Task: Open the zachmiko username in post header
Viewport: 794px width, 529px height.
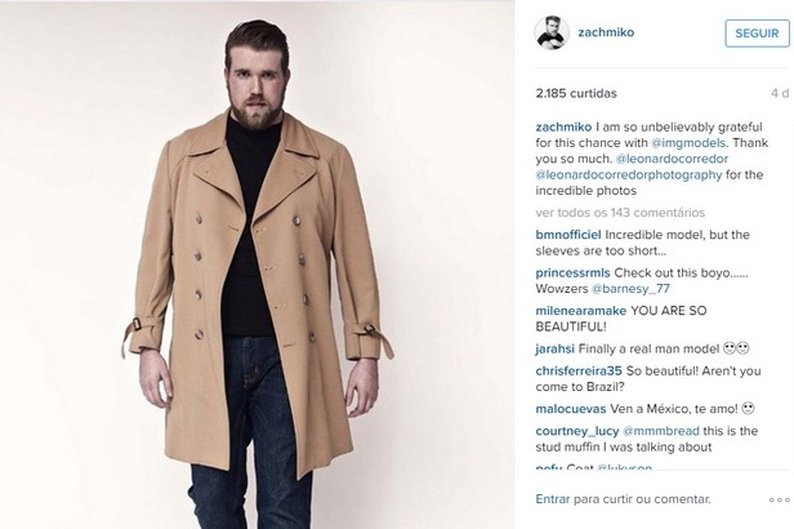Action: [x=606, y=32]
